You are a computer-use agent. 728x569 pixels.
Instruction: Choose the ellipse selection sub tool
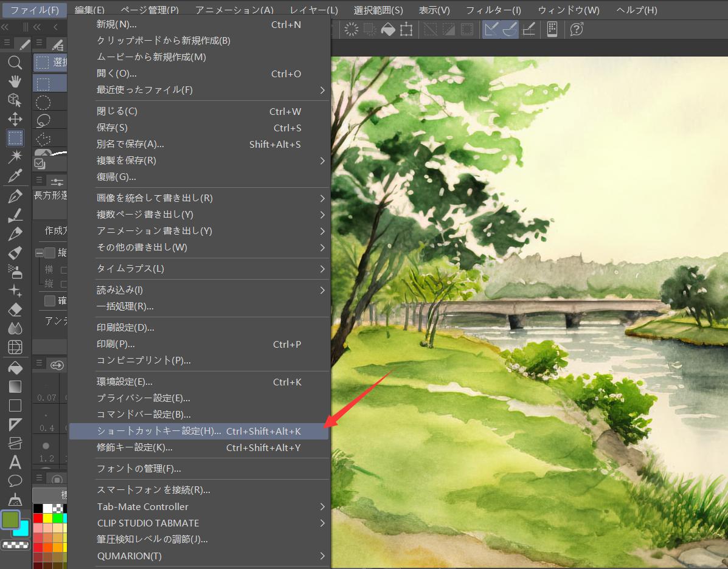(43, 103)
